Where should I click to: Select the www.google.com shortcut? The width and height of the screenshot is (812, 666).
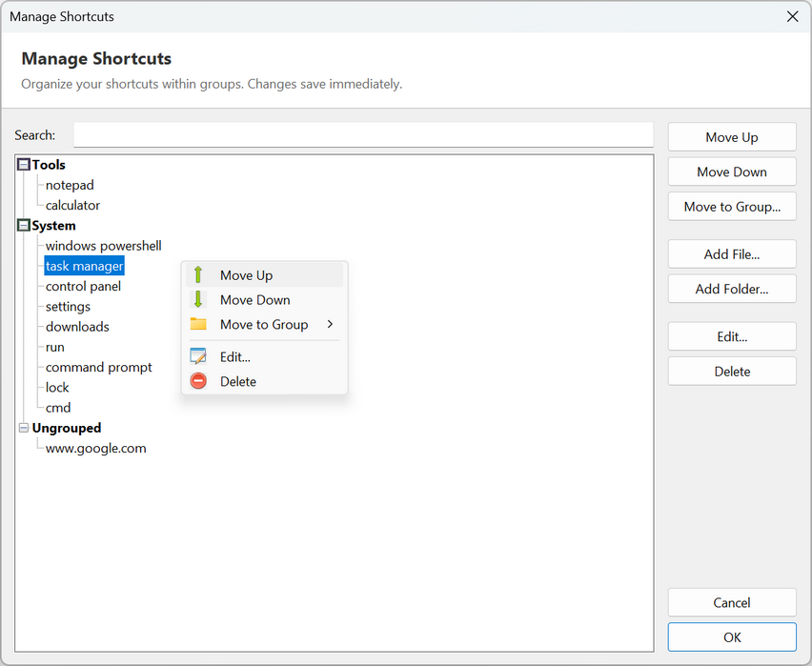tap(96, 449)
